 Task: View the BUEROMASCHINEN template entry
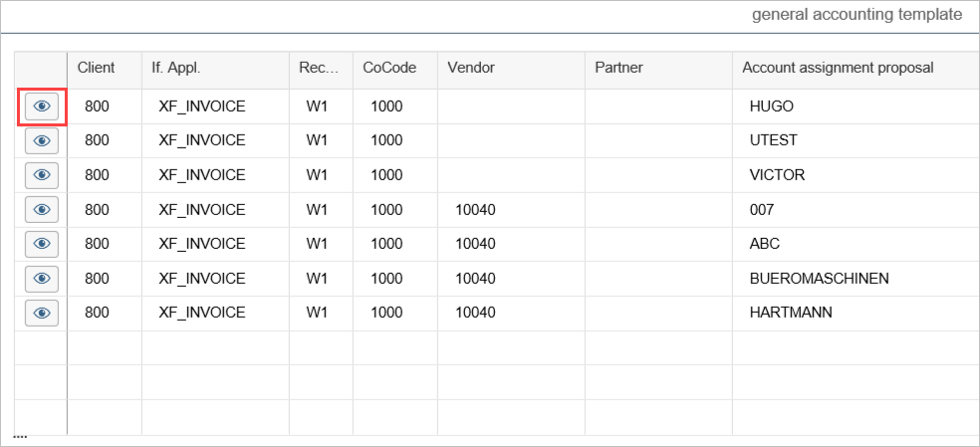point(42,279)
